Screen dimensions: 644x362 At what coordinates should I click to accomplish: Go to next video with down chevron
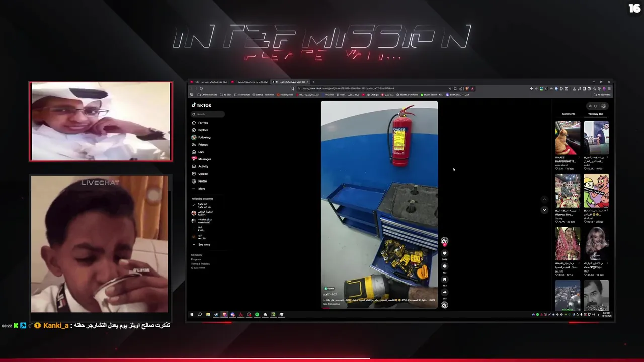point(544,210)
